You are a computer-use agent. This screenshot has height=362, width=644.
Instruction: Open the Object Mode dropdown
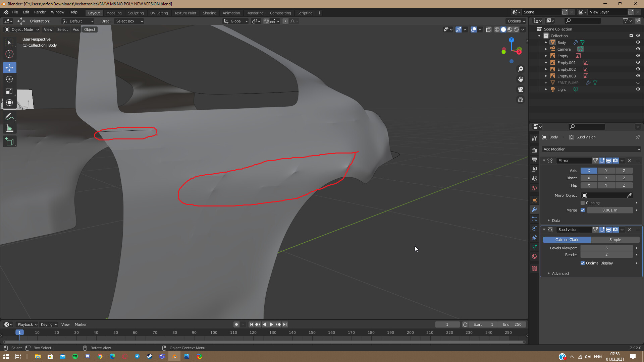tap(22, 29)
